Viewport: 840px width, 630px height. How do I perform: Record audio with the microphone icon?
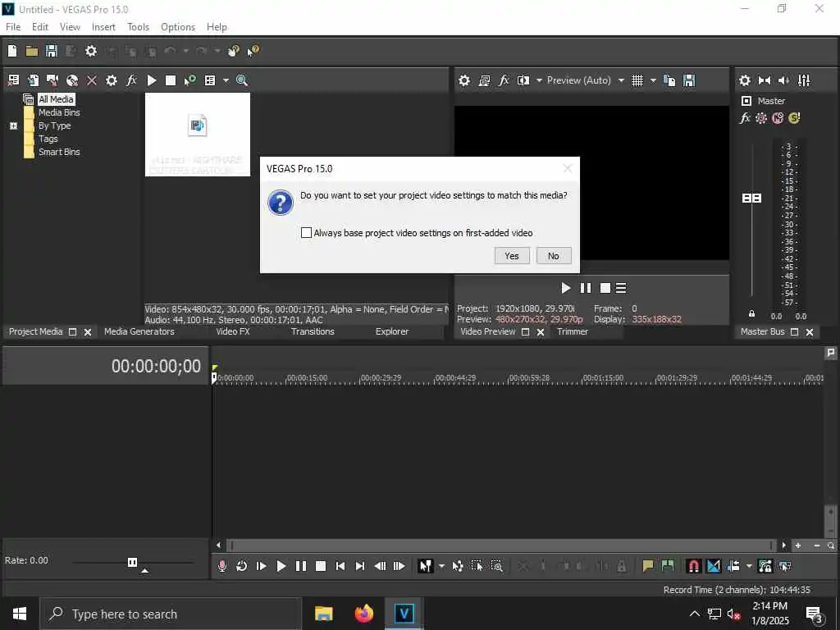(221, 566)
